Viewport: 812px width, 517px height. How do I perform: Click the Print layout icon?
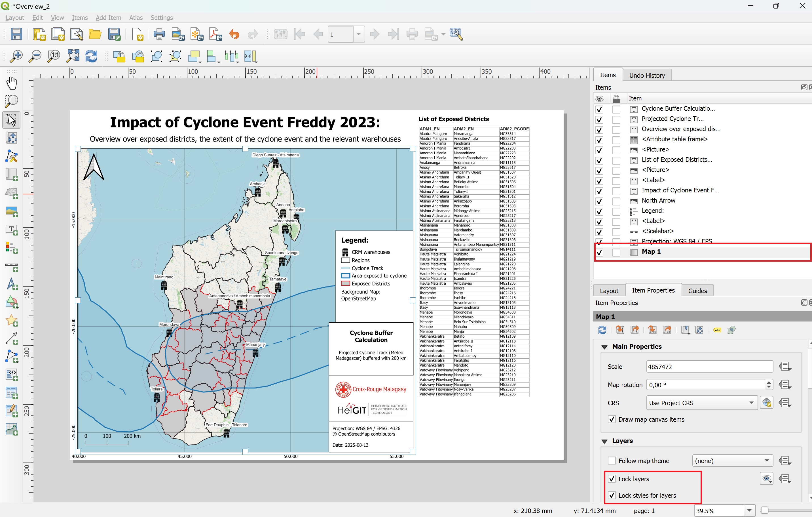click(159, 34)
